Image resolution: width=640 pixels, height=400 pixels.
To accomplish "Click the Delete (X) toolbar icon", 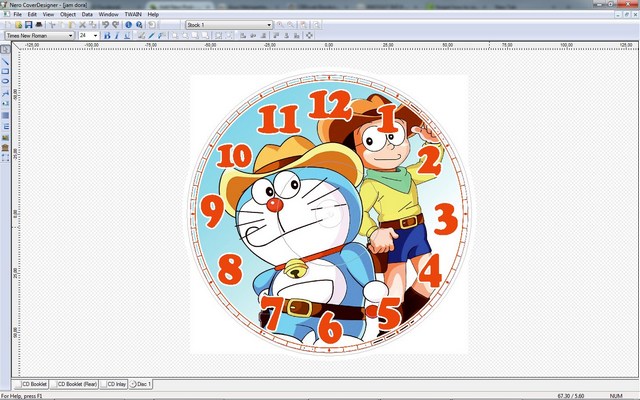I will tap(82, 25).
